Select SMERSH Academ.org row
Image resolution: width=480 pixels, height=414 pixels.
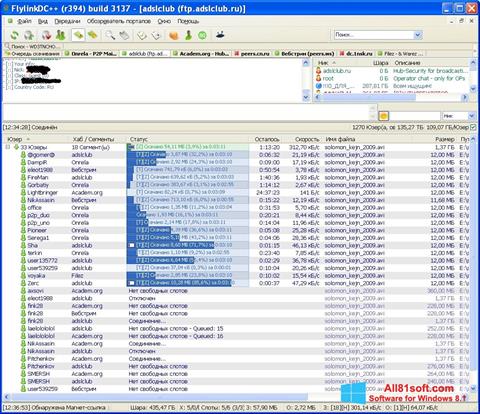pyautogui.click(x=237, y=374)
